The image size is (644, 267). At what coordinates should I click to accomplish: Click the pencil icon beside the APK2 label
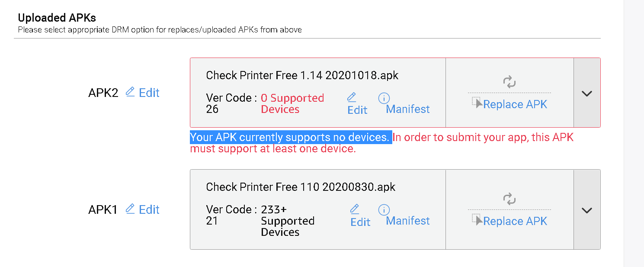(x=129, y=92)
